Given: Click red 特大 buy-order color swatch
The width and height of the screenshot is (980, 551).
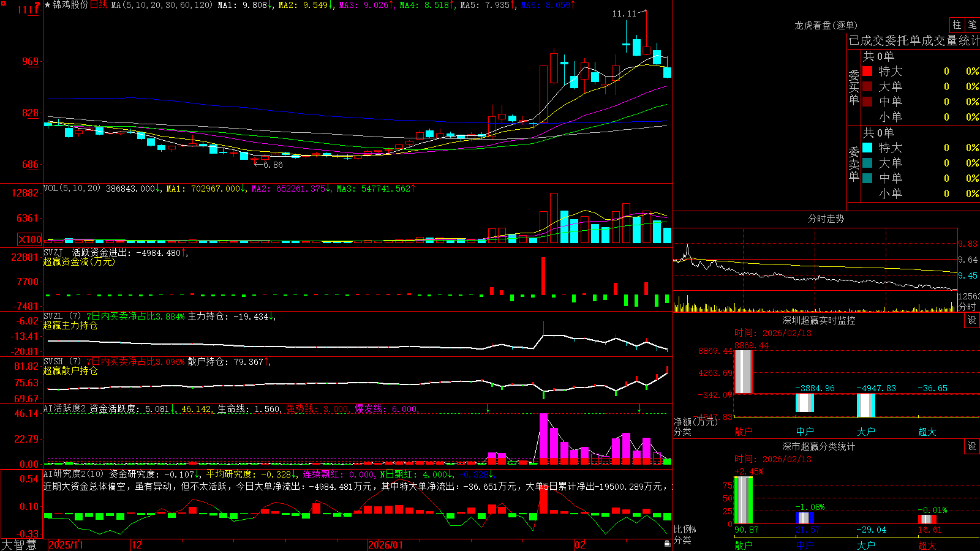Looking at the screenshot, I should coord(867,71).
